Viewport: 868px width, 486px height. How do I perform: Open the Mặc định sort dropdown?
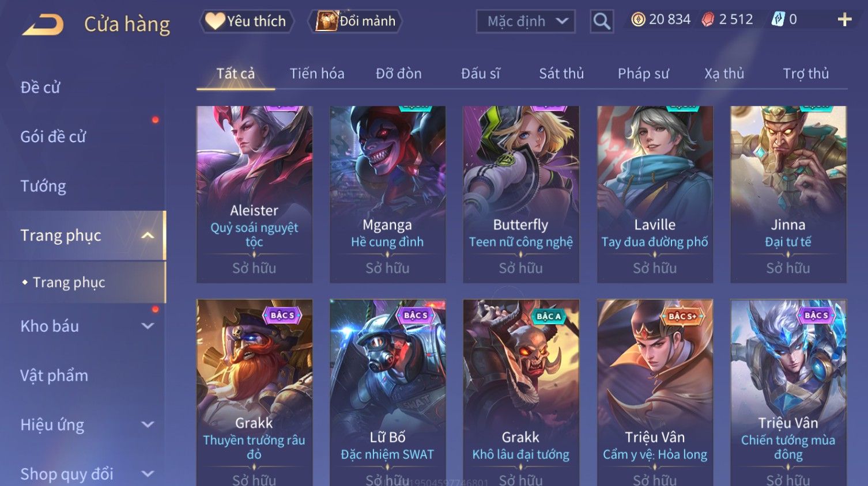click(x=526, y=21)
